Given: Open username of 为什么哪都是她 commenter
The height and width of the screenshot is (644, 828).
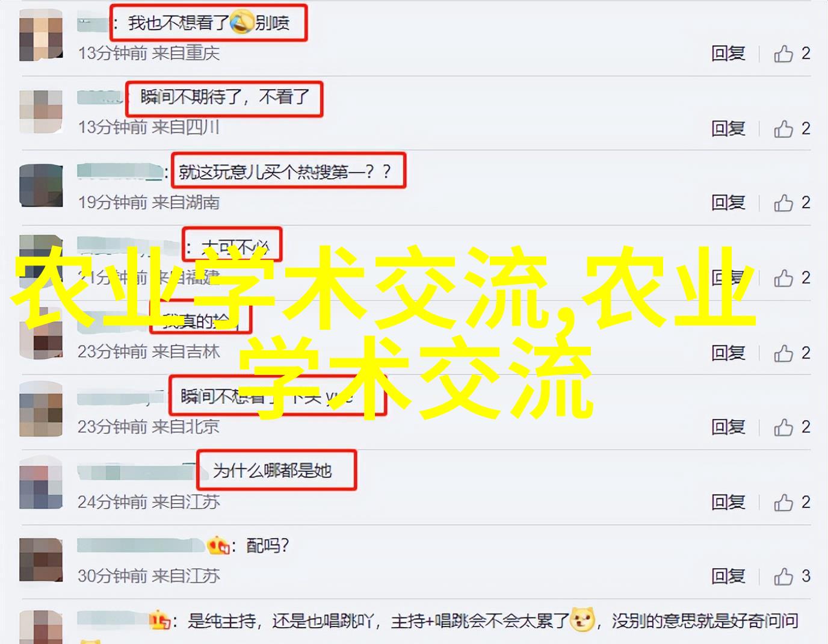Looking at the screenshot, I should point(137,471).
